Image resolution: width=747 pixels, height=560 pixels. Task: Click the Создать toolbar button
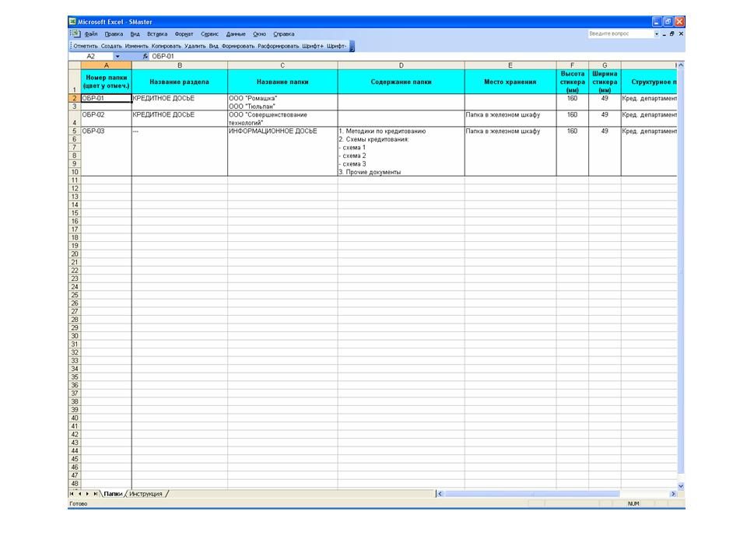[111, 46]
